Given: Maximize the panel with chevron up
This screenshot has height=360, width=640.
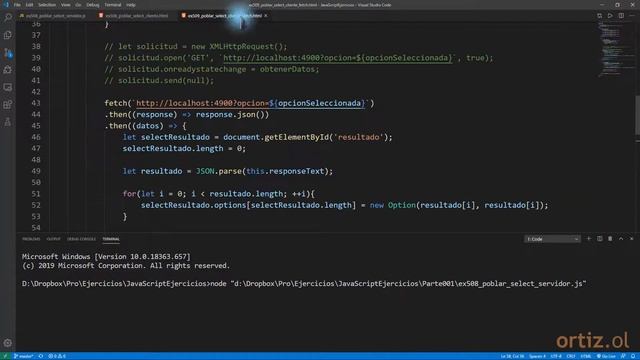Looking at the screenshot, I should (621, 239).
